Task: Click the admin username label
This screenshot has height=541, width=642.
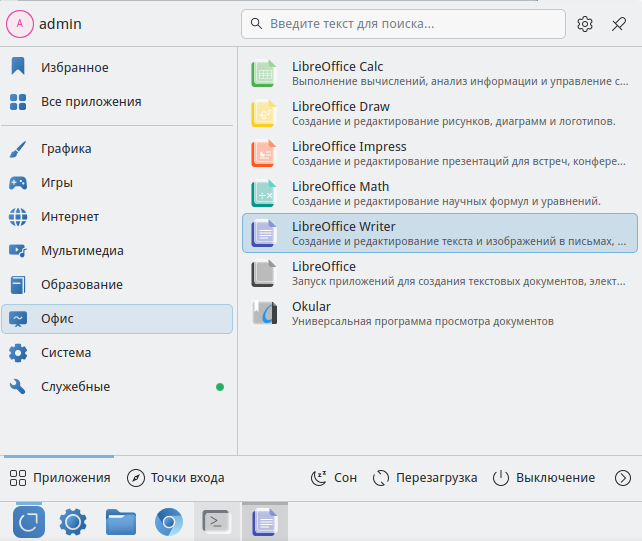Action: point(60,24)
